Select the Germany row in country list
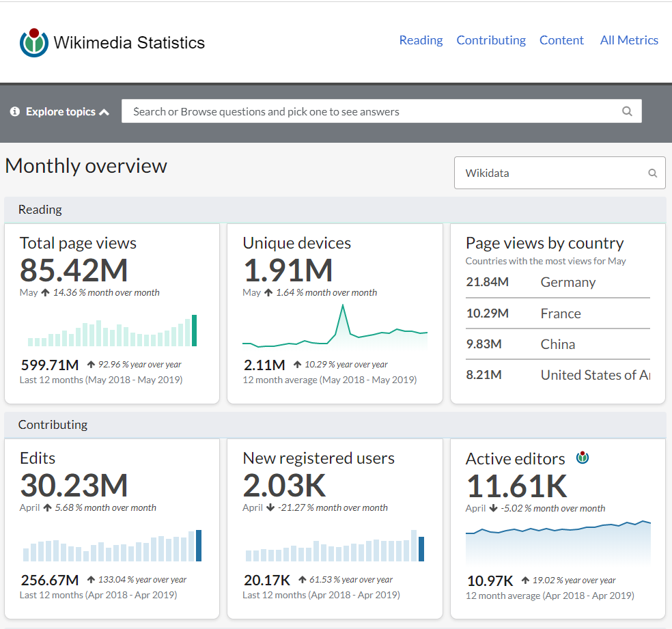The height and width of the screenshot is (629, 672). 557,283
